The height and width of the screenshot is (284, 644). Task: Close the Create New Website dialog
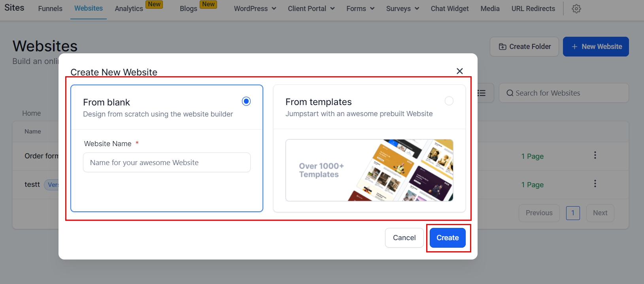(459, 71)
